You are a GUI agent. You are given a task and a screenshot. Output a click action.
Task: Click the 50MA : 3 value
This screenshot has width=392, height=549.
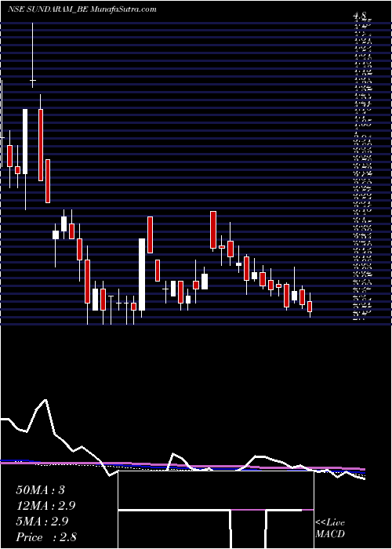40,490
